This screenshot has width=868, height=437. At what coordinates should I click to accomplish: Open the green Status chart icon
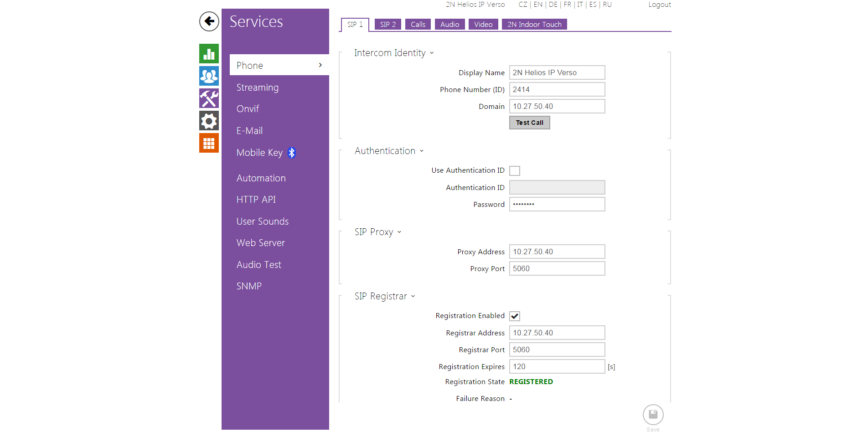209,54
